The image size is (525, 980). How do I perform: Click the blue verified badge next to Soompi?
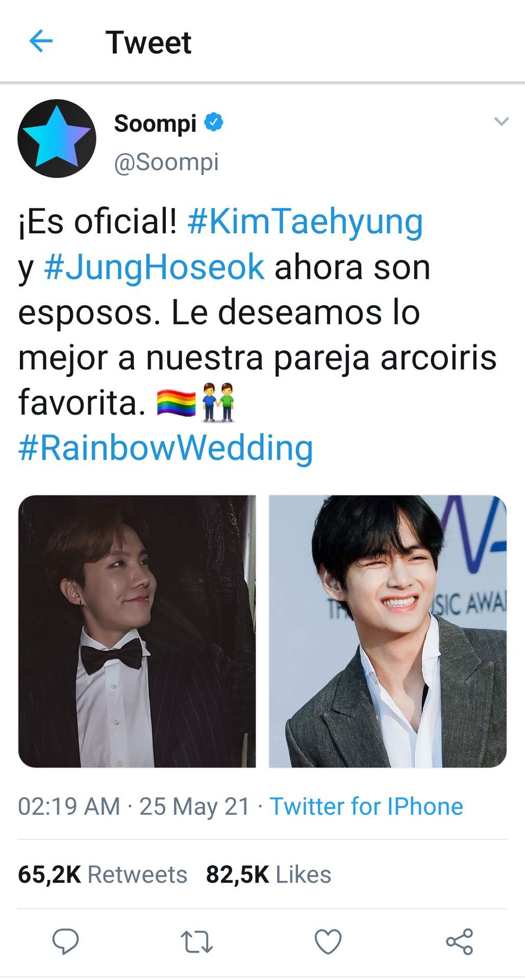click(x=214, y=122)
